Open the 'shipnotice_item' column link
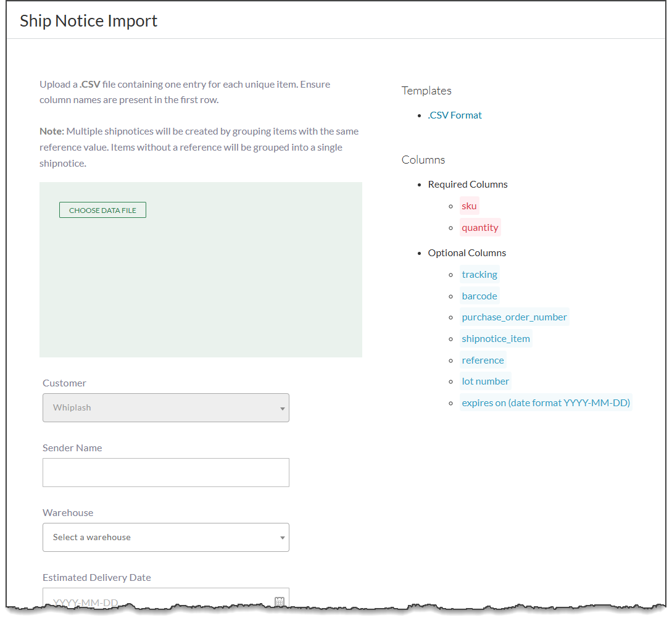Viewport: 672px width, 621px height. tap(496, 338)
